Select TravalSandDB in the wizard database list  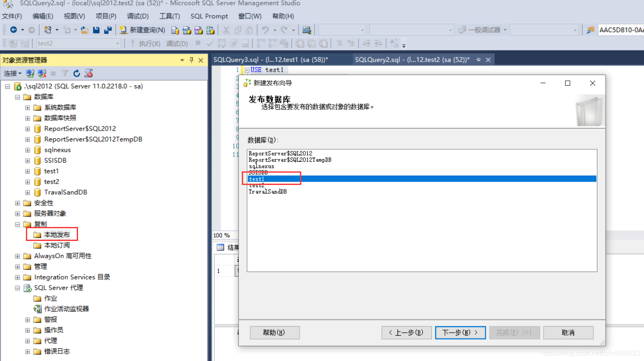[422, 192]
